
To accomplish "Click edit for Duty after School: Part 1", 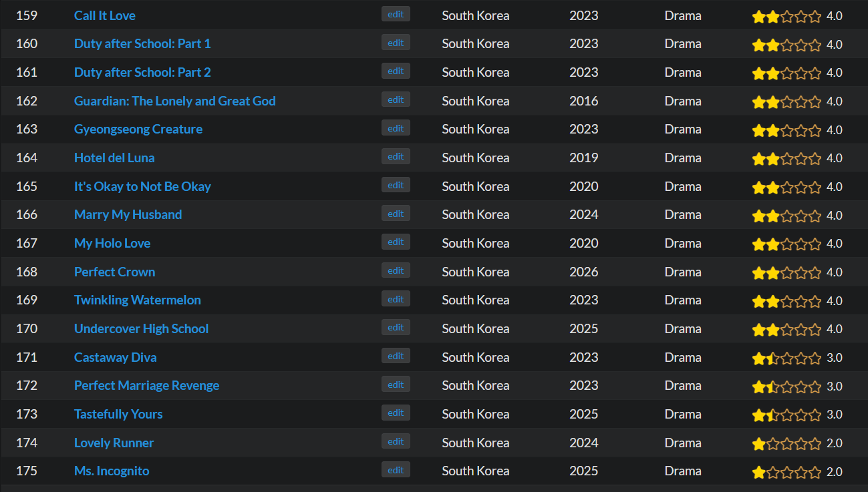I will [x=396, y=42].
